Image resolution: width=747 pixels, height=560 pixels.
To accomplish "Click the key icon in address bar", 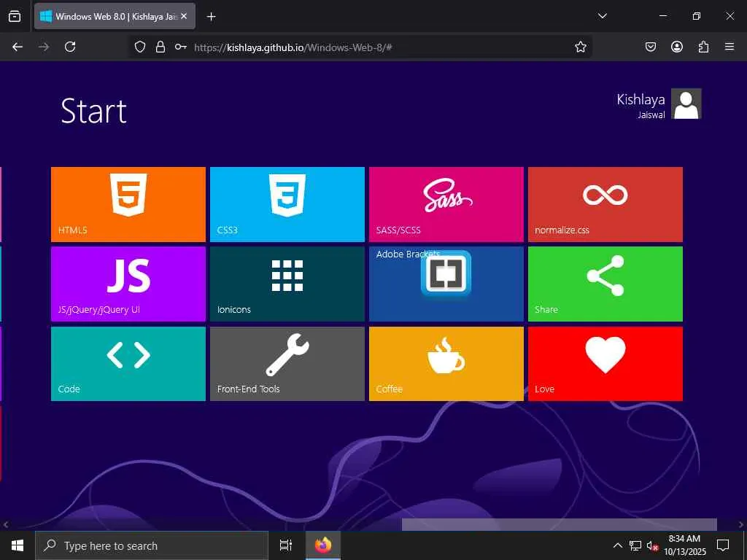I will point(181,47).
